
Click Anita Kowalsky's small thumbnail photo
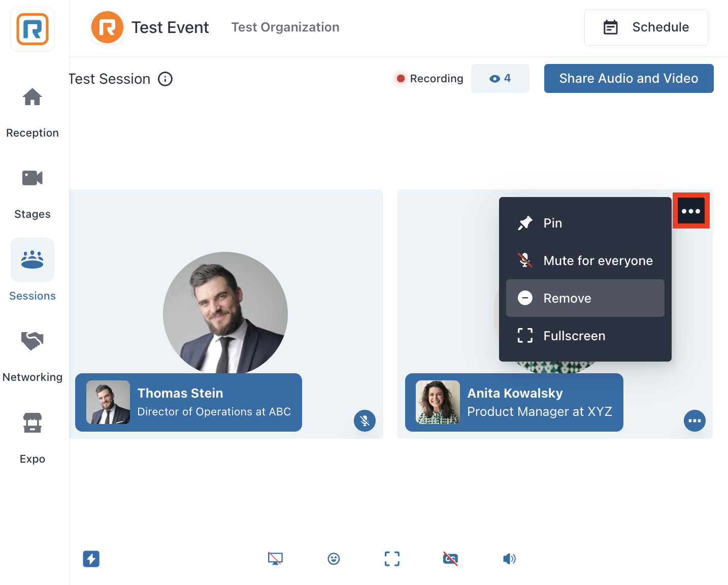click(438, 402)
